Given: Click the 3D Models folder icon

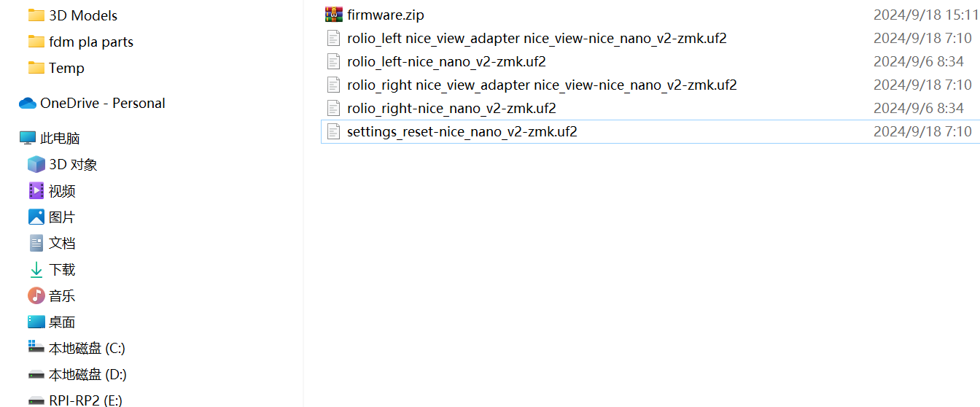Looking at the screenshot, I should coord(36,15).
